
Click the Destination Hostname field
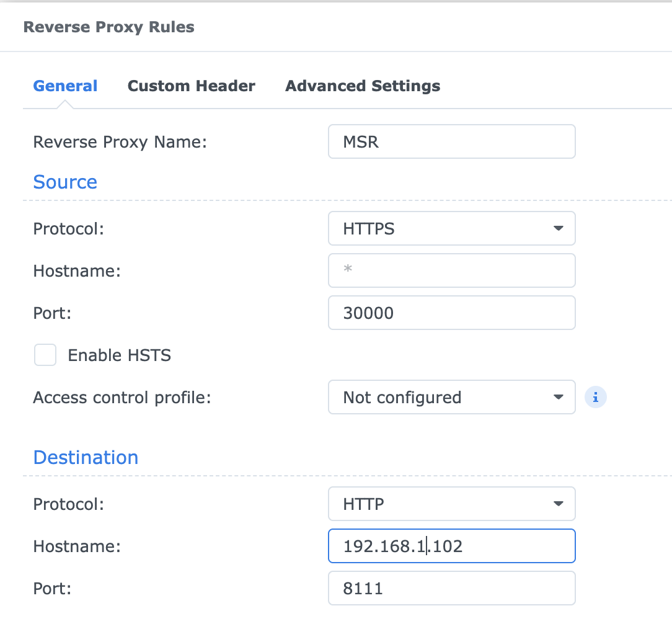(x=452, y=546)
